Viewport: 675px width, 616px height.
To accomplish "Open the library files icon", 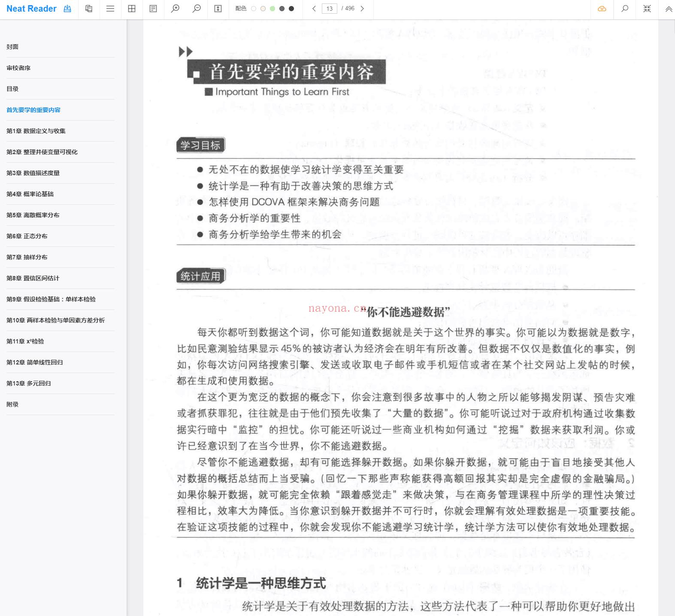I will [89, 9].
